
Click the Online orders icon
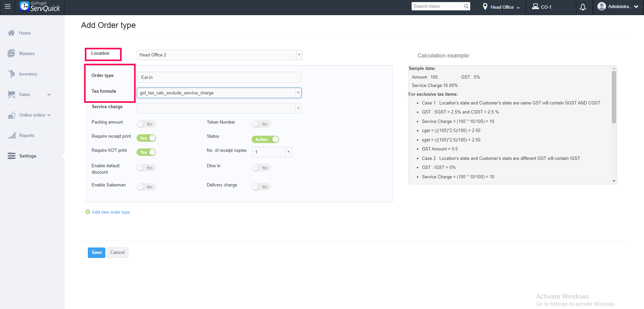11,115
